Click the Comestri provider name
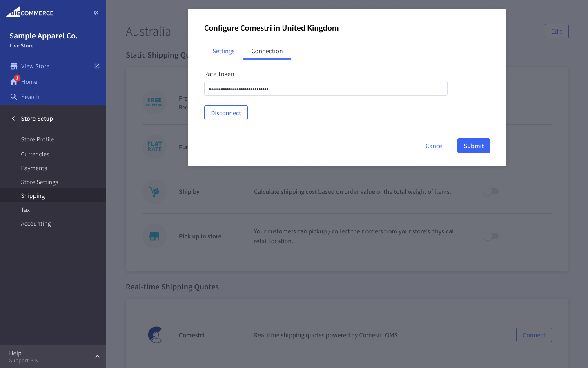The image size is (588, 368). pyautogui.click(x=192, y=335)
